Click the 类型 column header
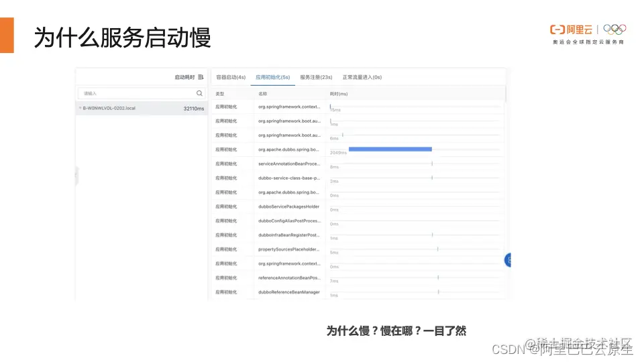The image size is (644, 362). pyautogui.click(x=220, y=94)
